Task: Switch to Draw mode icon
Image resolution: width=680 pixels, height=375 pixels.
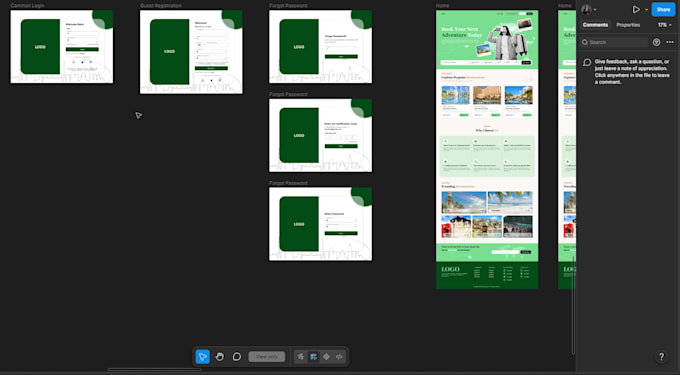Action: pyautogui.click(x=301, y=356)
